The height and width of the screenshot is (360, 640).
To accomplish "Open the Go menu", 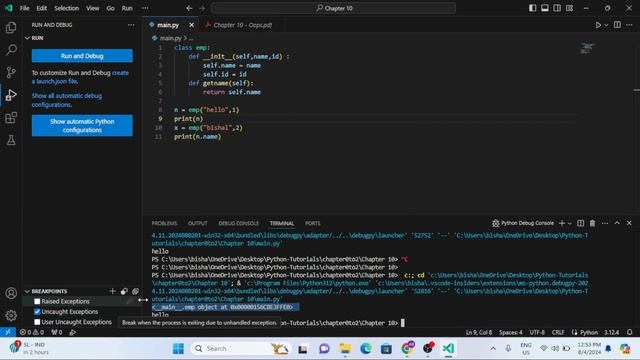I will pyautogui.click(x=110, y=8).
